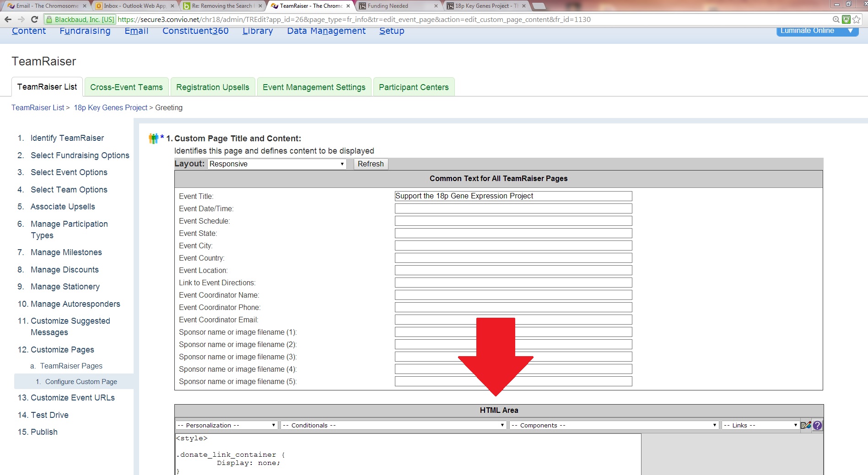Go to Select Fundraising Options step

[80, 155]
